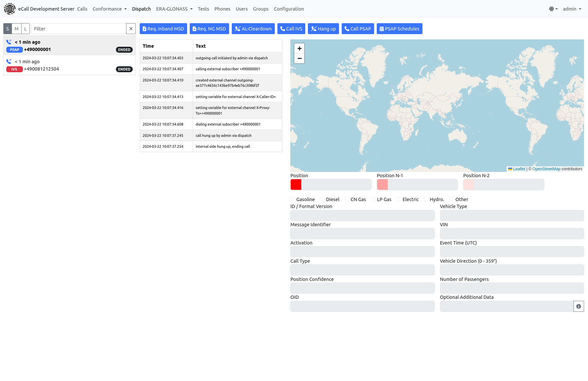Zoom out on the map
The image size is (588, 381).
(x=299, y=58)
